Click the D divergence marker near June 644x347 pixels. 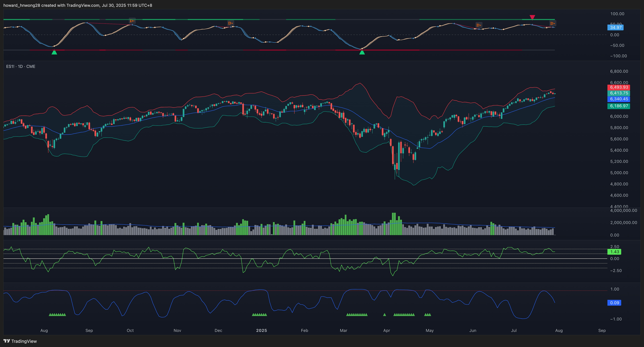point(478,25)
